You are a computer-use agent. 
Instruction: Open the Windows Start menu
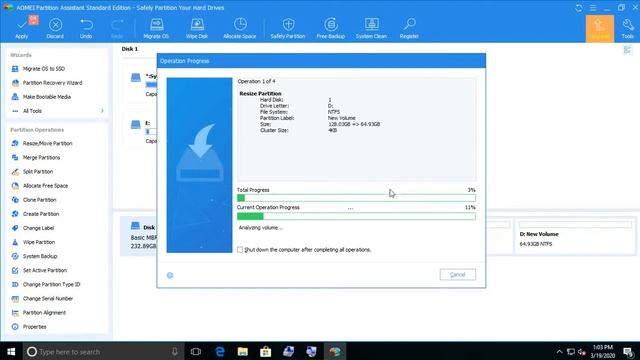tap(11, 351)
